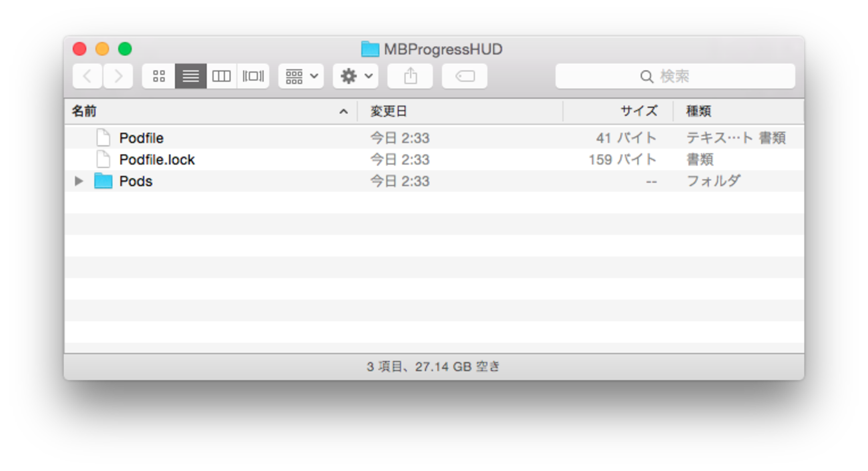The width and height of the screenshot is (868, 471).
Task: Select the Pods folder icon
Action: [103, 181]
